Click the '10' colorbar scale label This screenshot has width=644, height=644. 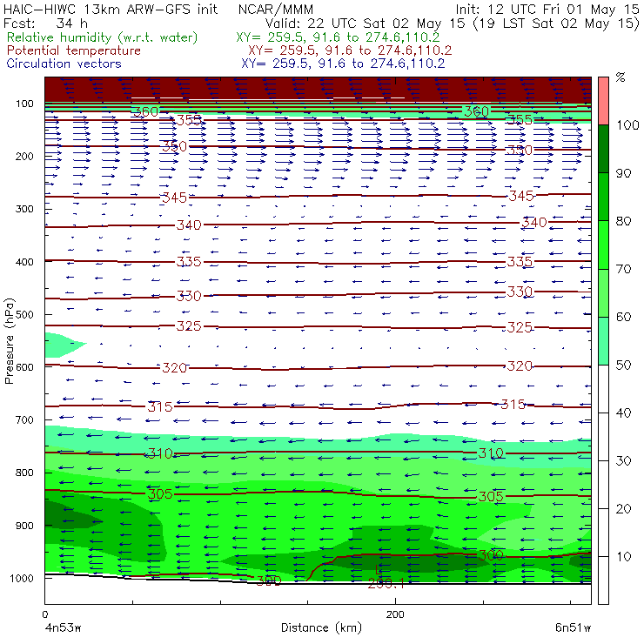coord(623,556)
